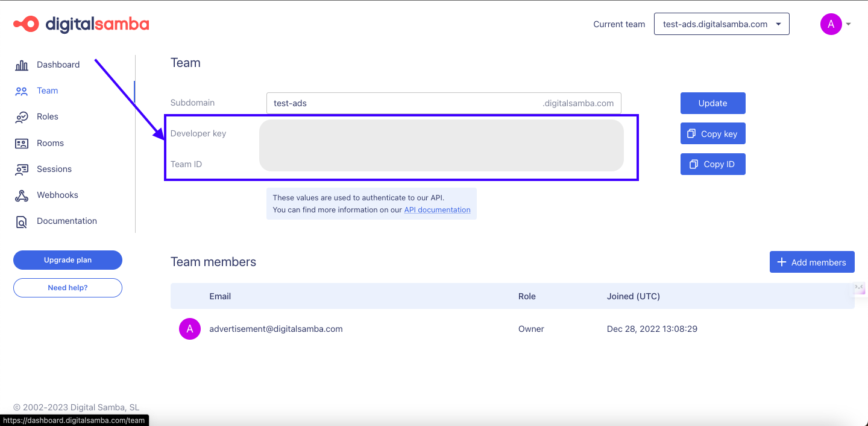Open the Current team dropdown

coord(722,24)
